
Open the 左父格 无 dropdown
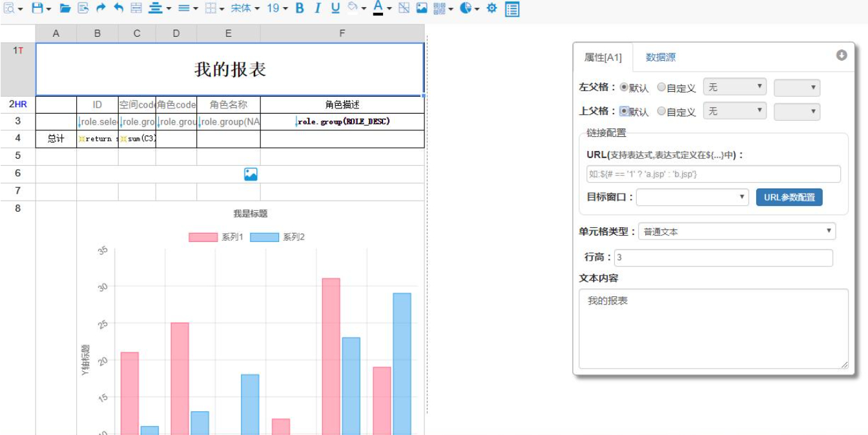click(x=735, y=87)
